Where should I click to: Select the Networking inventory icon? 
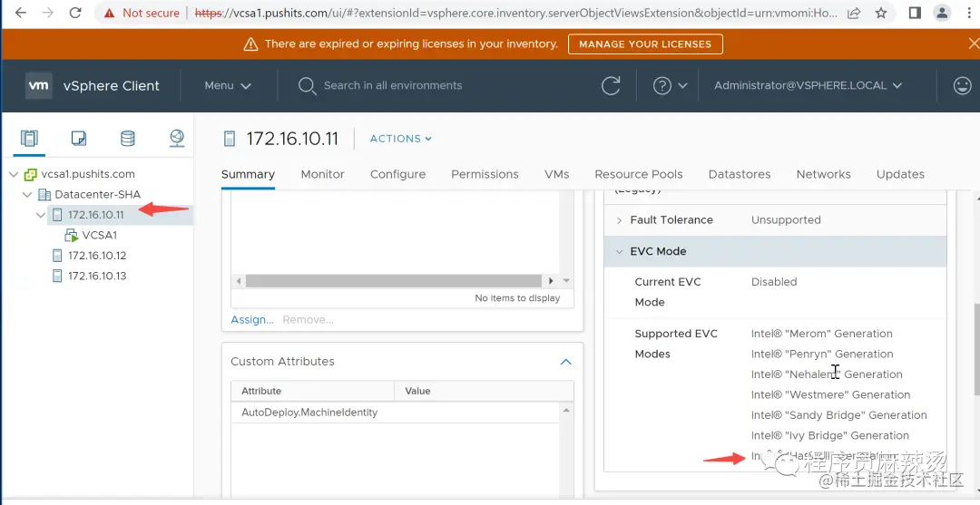coord(177,138)
